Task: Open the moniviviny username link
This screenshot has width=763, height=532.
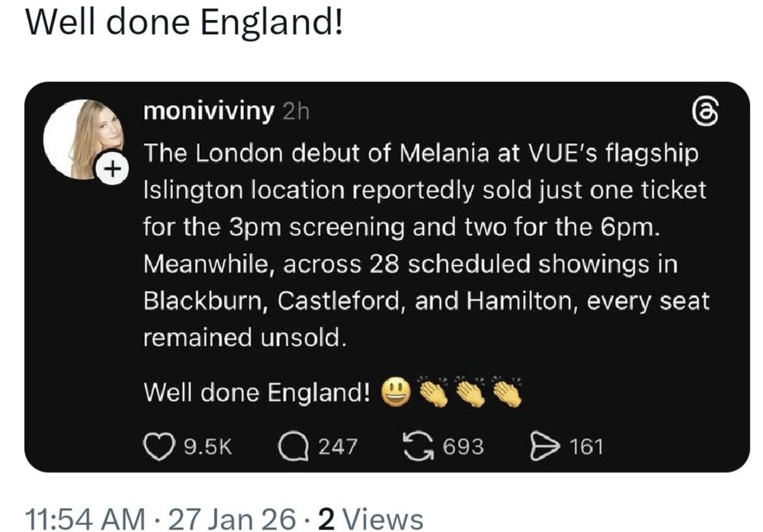Action: pos(209,112)
